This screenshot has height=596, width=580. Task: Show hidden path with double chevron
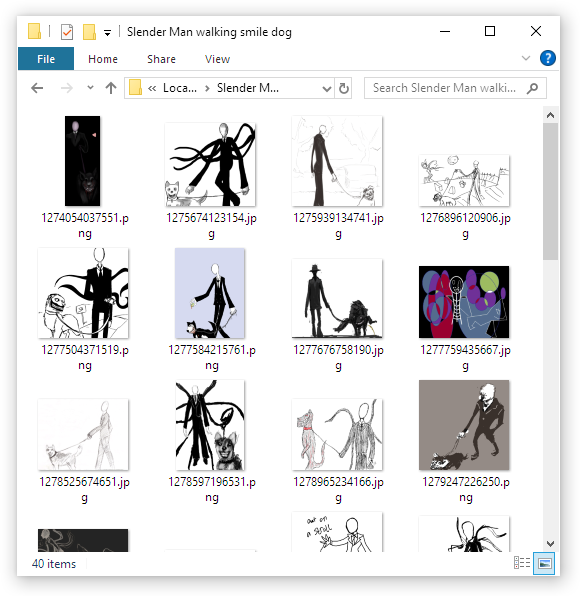pos(152,89)
